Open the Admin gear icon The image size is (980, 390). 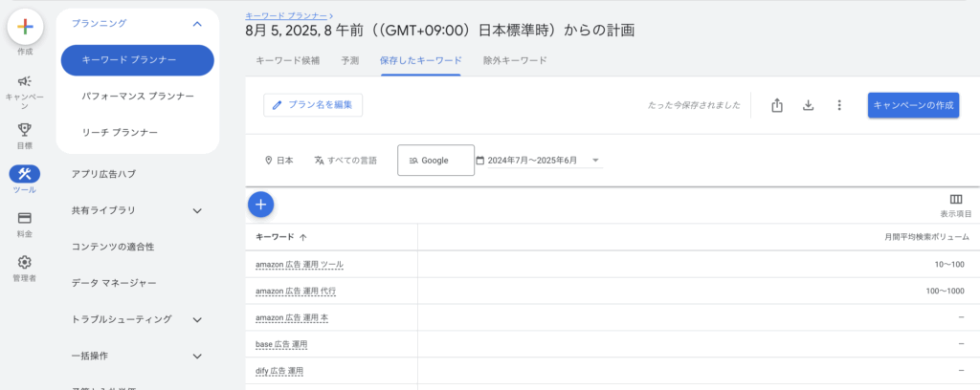[x=25, y=262]
